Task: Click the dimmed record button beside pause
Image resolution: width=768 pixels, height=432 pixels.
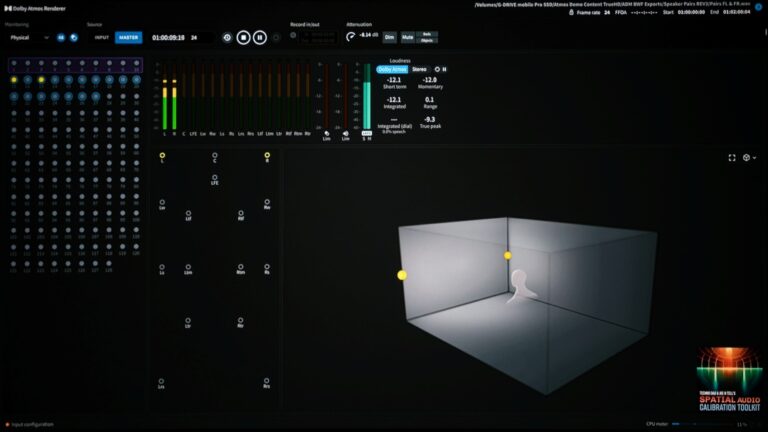Action: coord(276,38)
